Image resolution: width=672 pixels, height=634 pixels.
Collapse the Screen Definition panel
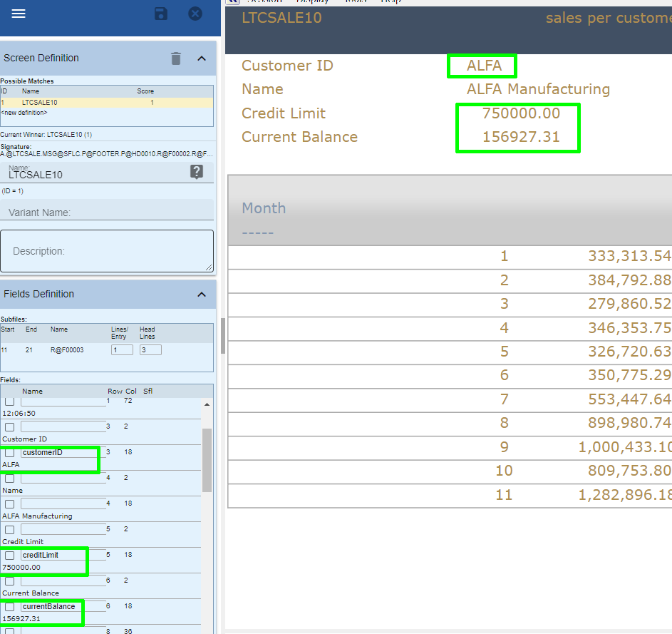pos(202,58)
